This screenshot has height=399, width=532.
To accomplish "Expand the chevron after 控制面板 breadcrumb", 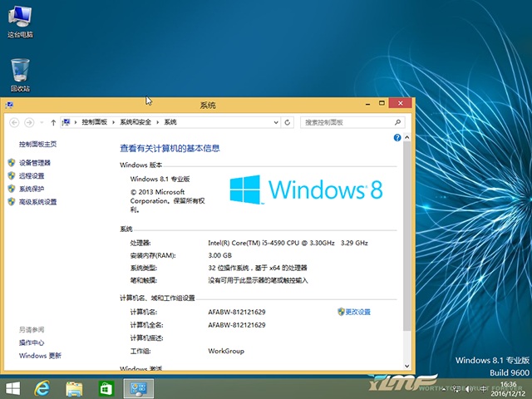I will point(113,122).
